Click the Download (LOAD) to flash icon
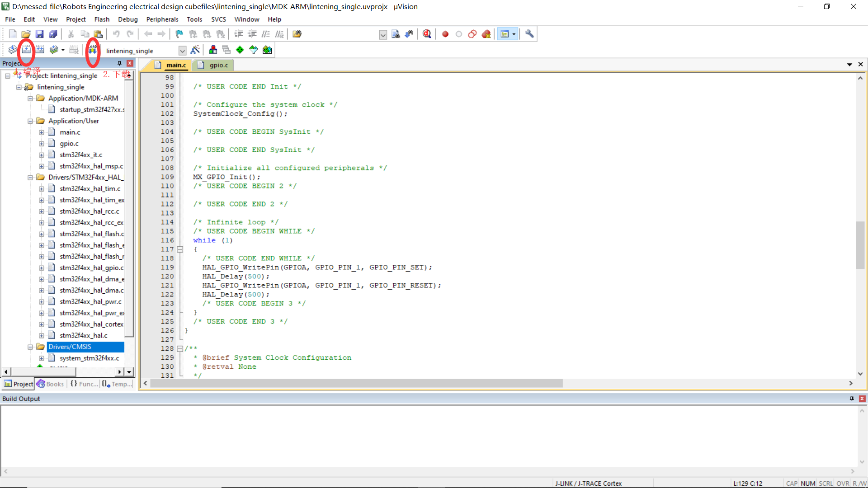The width and height of the screenshot is (868, 488). [x=93, y=50]
